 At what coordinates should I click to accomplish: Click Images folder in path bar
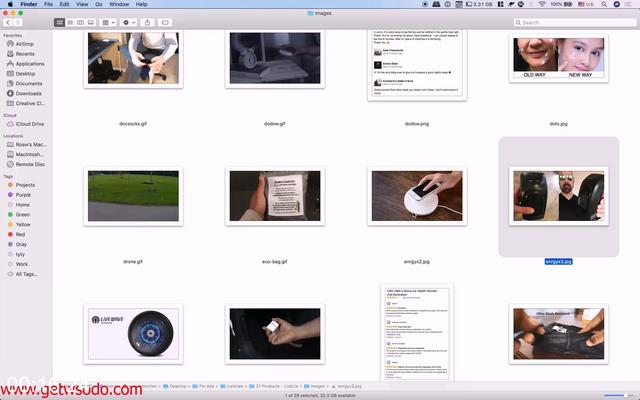pos(314,386)
